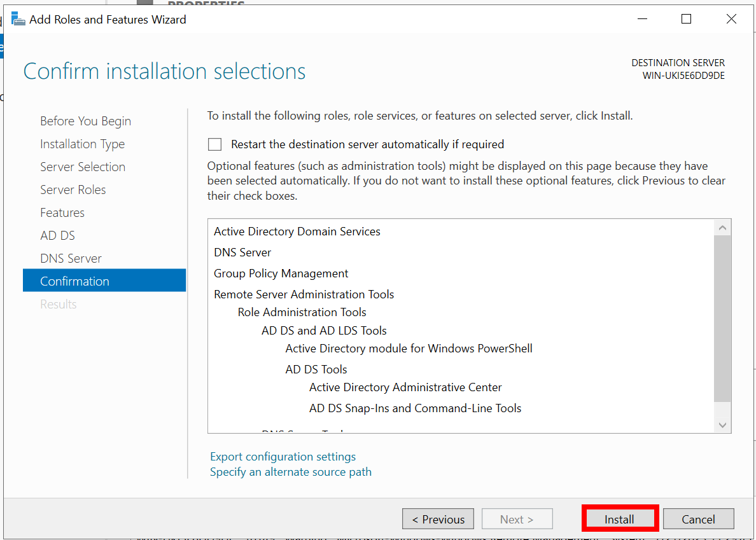Select Active Directory module for Windows PowerShell
Viewport: 756px width, 540px height.
pyautogui.click(x=409, y=349)
